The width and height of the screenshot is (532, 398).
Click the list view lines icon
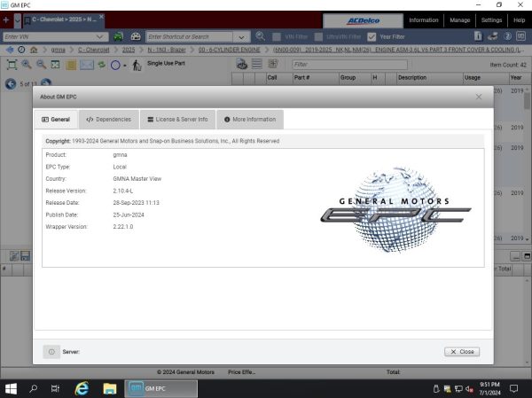(257, 64)
